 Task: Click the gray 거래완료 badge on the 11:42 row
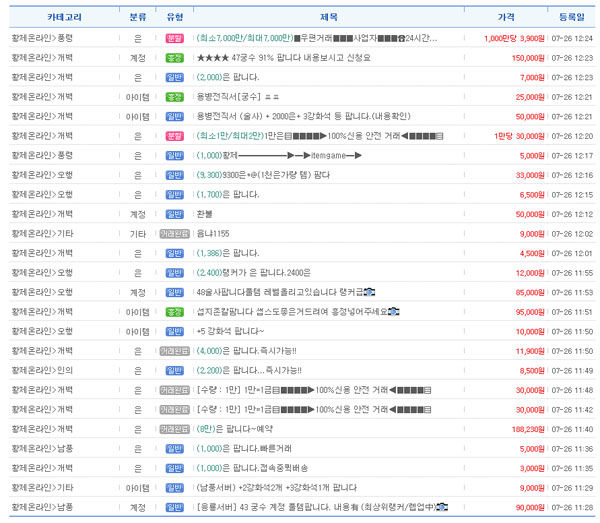pos(174,410)
